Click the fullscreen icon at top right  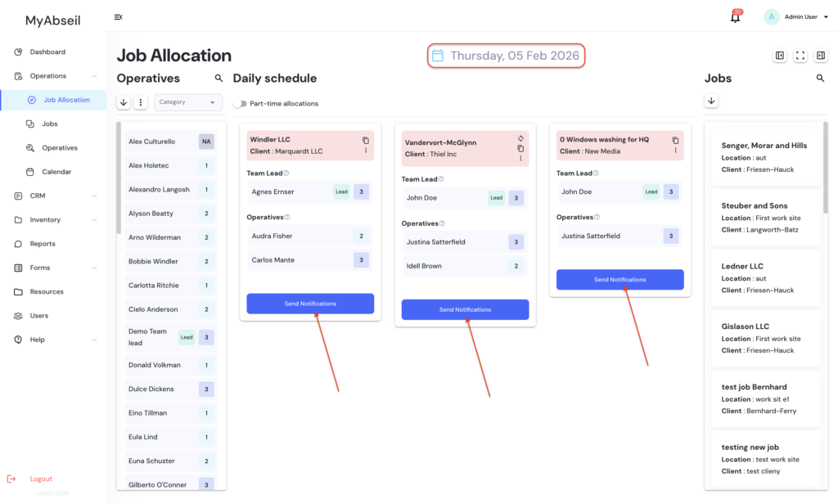point(800,56)
